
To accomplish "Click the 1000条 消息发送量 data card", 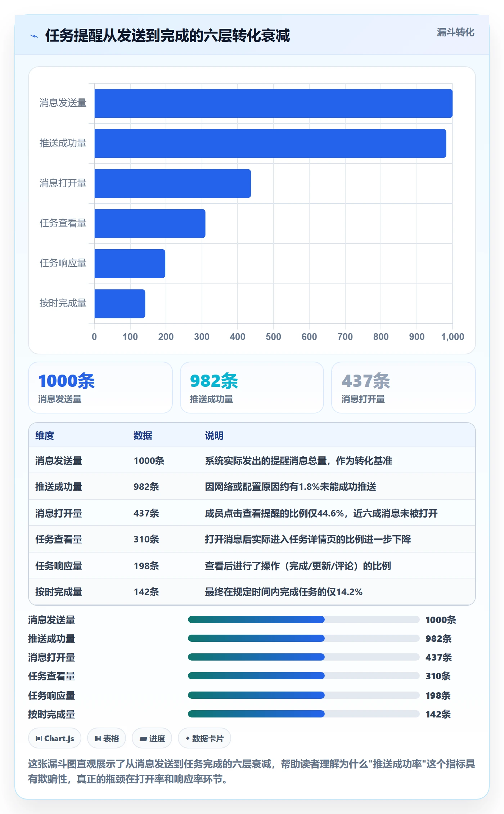I will click(100, 388).
